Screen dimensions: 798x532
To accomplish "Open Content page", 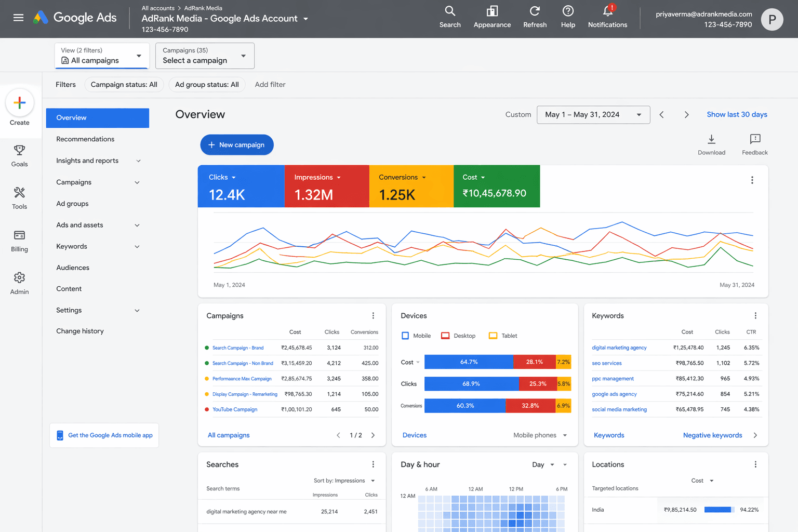I will tap(69, 289).
